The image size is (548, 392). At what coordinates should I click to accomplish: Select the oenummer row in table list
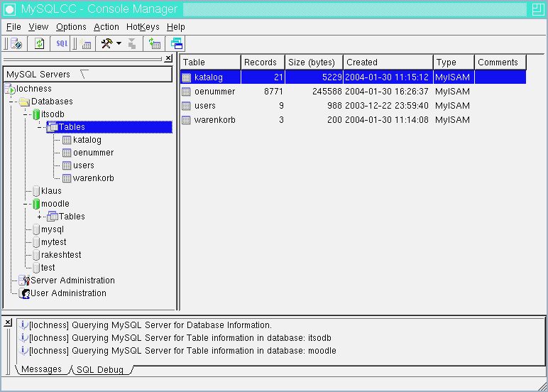pos(214,92)
